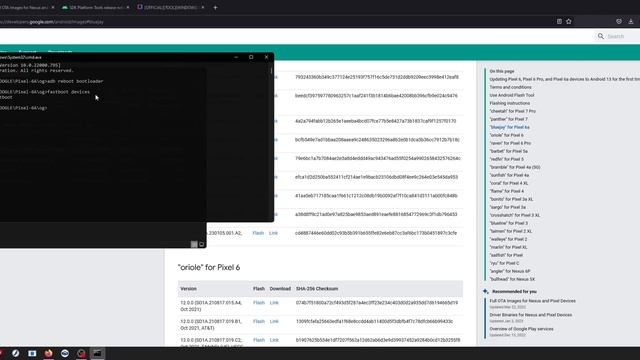Close the SDK Platform Tools tab
Image resolution: width=640 pixels, height=360 pixels.
[128, 7]
